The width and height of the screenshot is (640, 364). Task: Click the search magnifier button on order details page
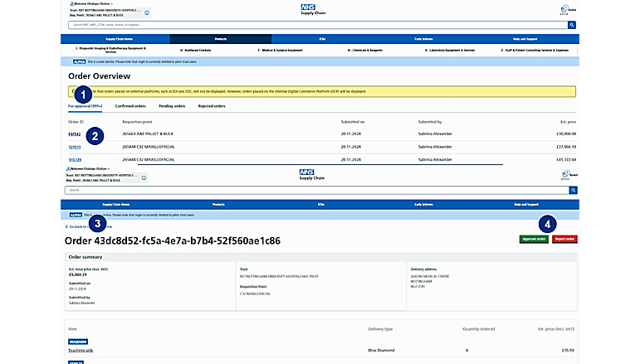point(573,191)
